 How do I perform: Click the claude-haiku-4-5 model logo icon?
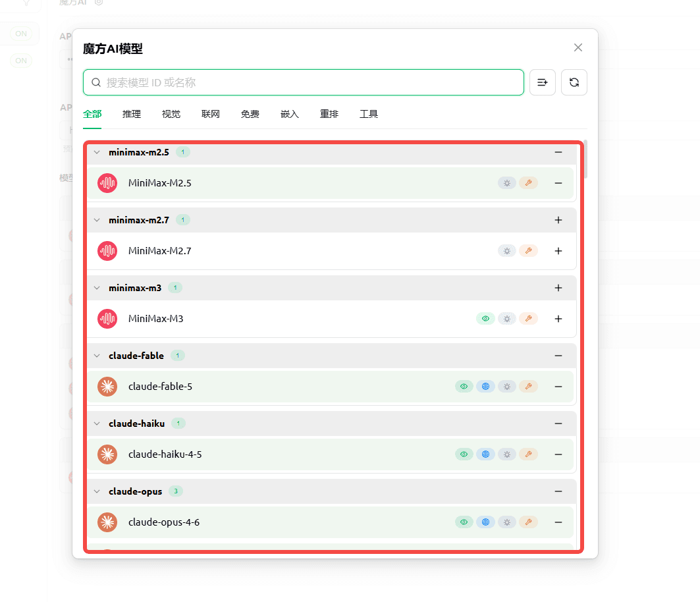pyautogui.click(x=107, y=454)
